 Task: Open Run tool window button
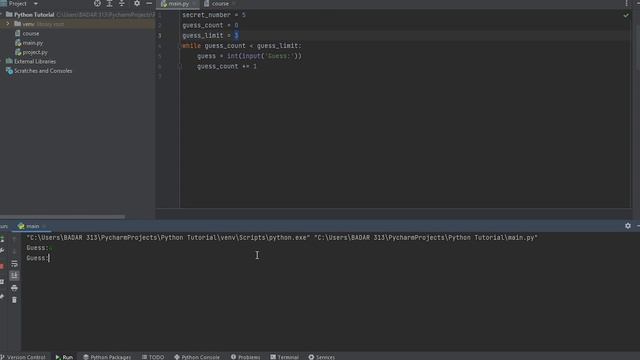(x=64, y=357)
